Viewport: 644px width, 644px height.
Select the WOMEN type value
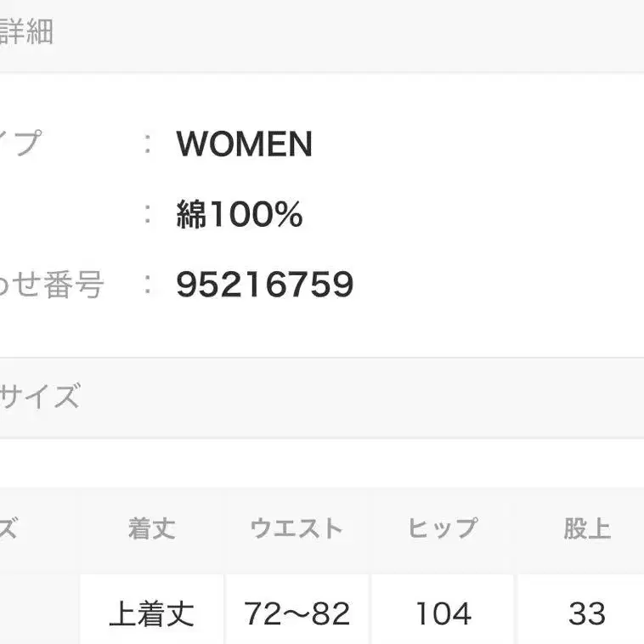tap(245, 144)
